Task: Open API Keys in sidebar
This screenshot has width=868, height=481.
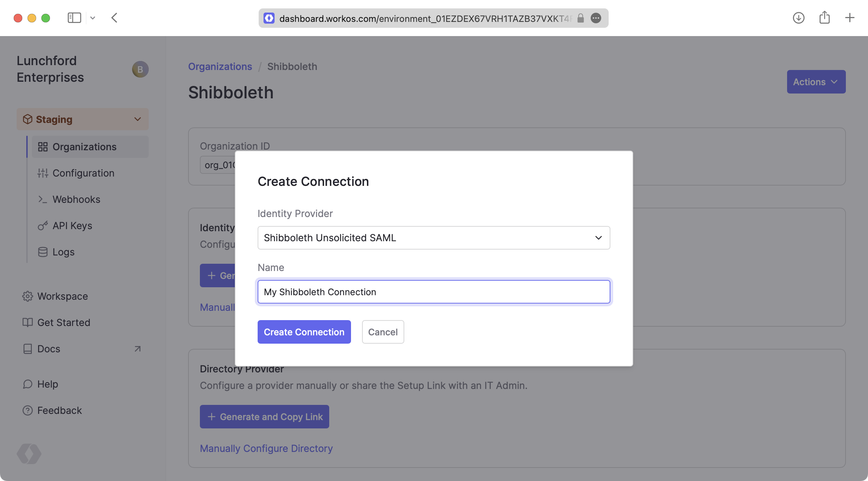Action: tap(72, 226)
